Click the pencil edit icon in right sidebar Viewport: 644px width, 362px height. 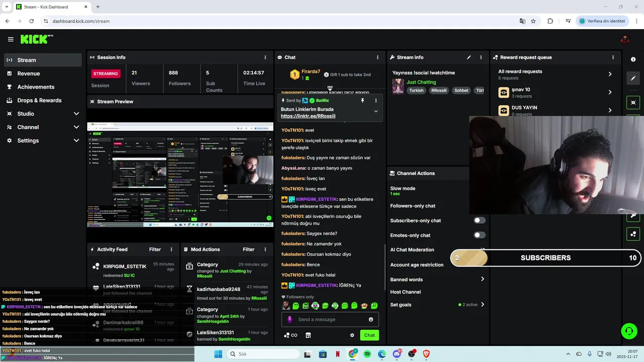pyautogui.click(x=633, y=78)
